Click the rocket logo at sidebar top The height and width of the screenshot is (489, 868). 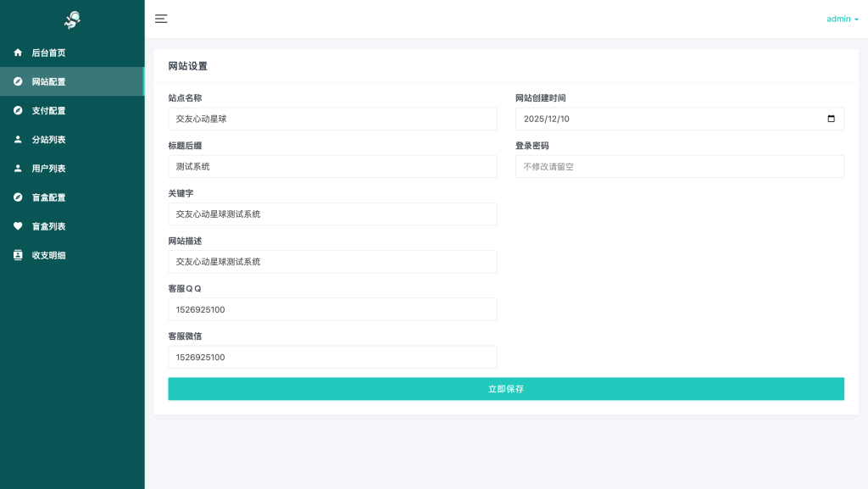pos(72,20)
